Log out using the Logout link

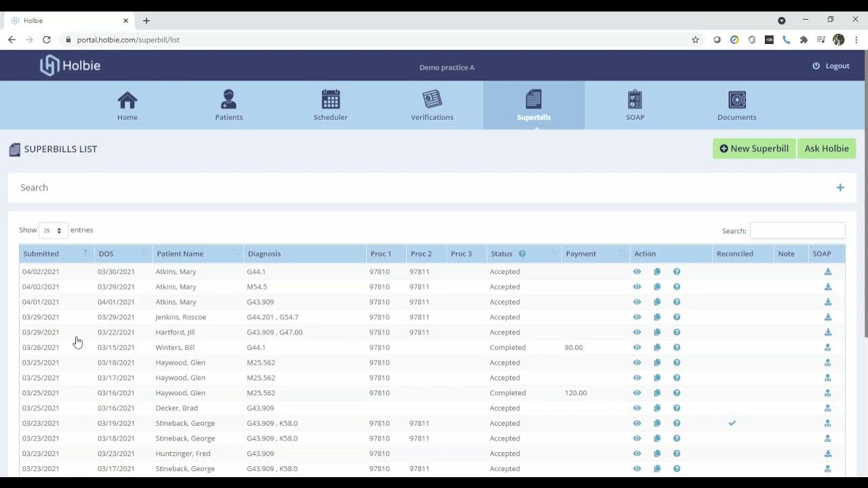tap(831, 66)
